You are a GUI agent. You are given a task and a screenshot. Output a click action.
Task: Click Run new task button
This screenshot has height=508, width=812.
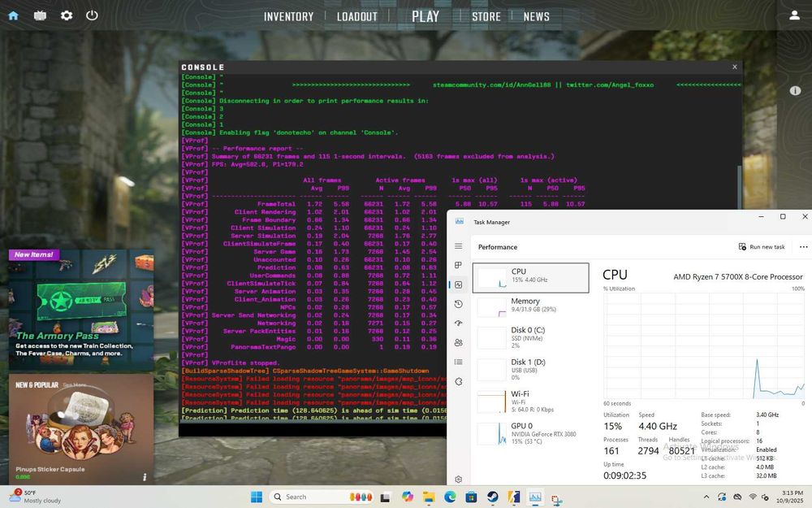pyautogui.click(x=762, y=247)
